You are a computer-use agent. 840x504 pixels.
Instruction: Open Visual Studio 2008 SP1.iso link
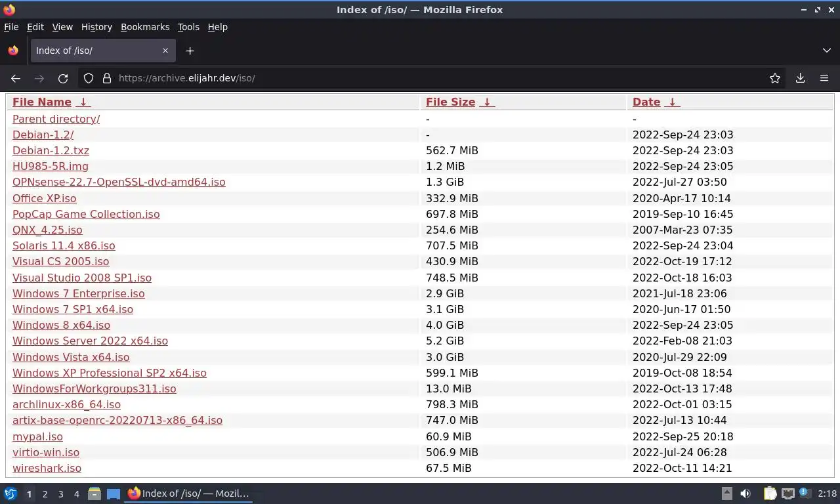pos(82,278)
